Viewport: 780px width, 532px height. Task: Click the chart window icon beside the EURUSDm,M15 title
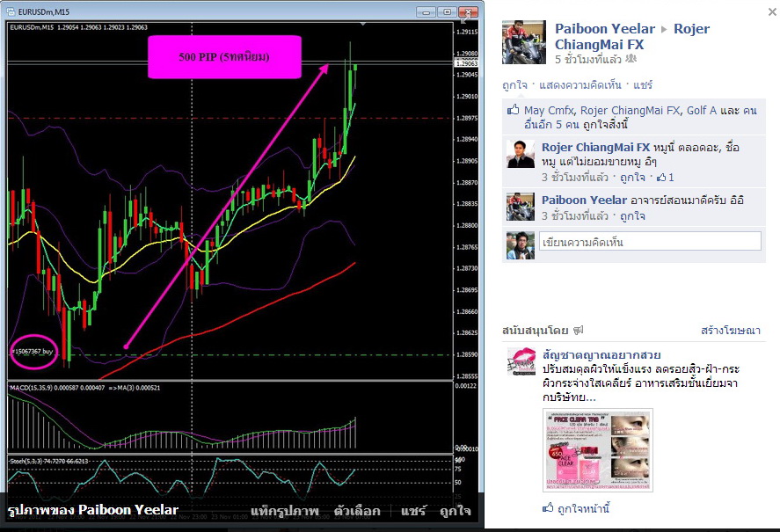(11, 11)
